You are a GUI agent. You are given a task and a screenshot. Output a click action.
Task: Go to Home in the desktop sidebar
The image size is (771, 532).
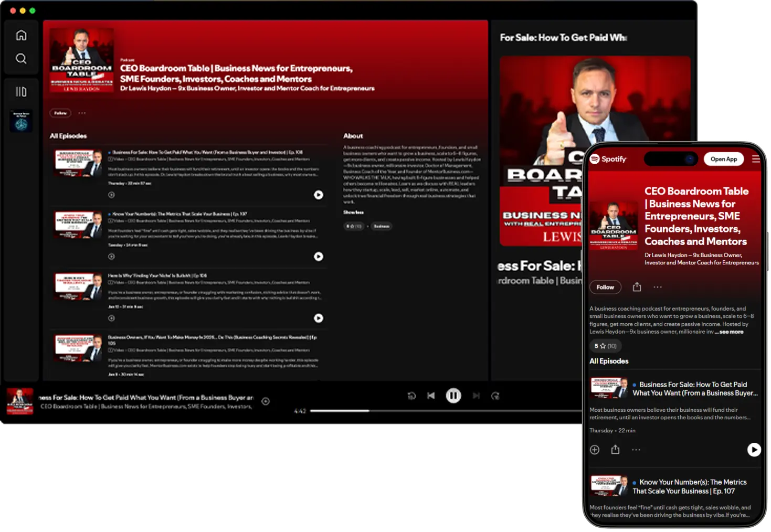[21, 35]
